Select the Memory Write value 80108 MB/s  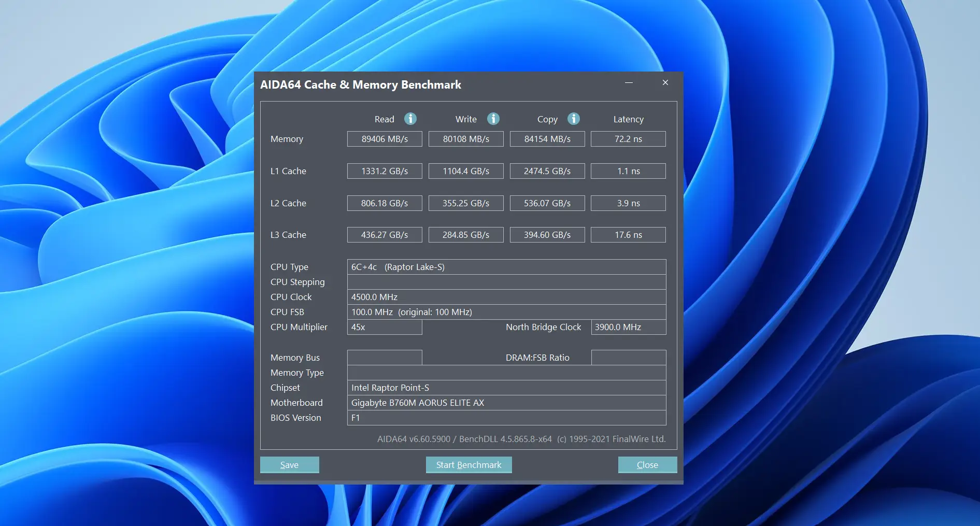[x=466, y=139]
